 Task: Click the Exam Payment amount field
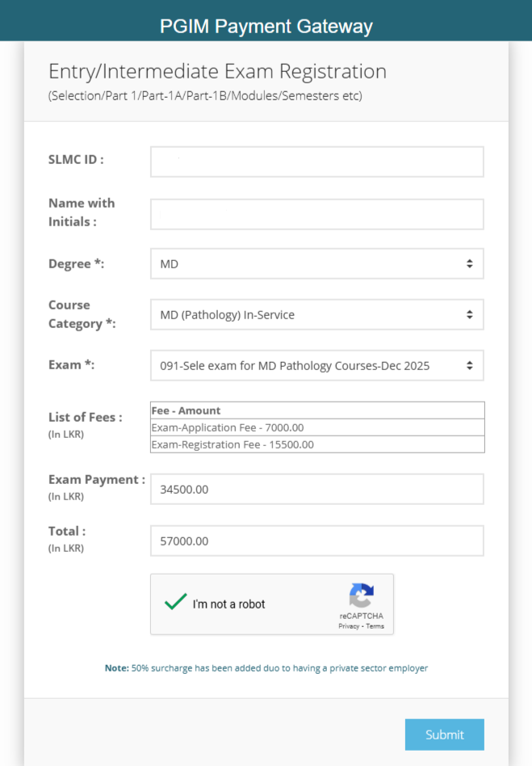point(316,489)
